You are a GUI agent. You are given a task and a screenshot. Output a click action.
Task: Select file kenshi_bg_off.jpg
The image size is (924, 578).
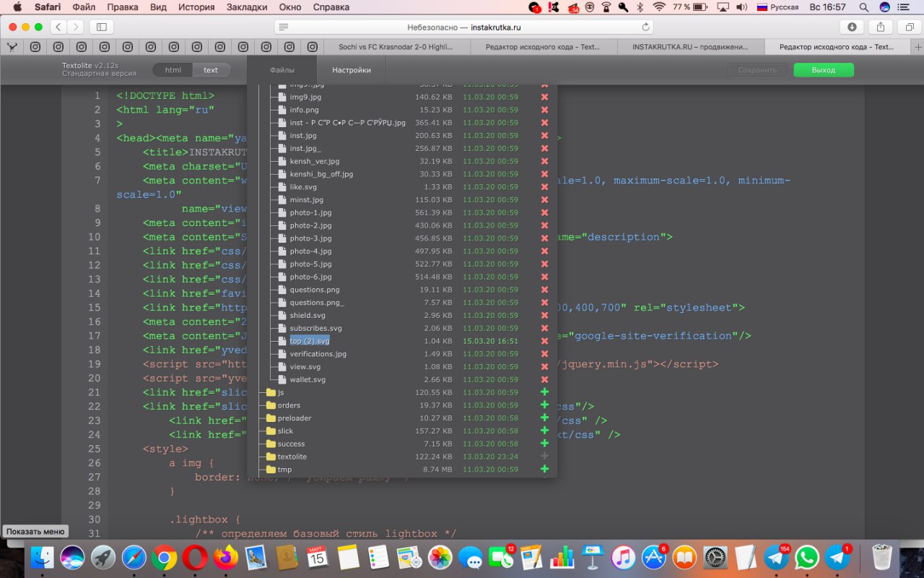321,174
